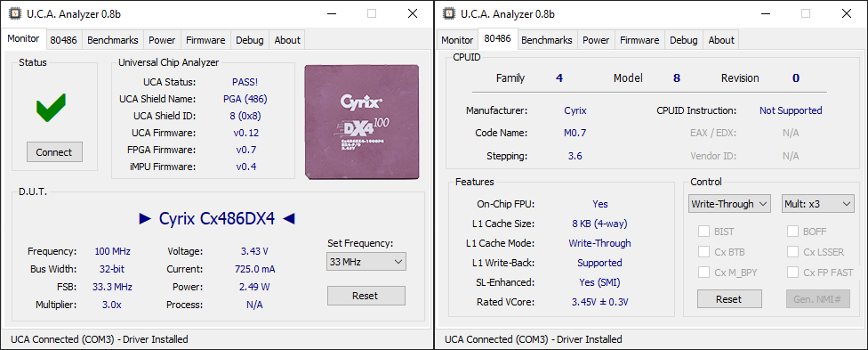The width and height of the screenshot is (868, 350).
Task: Open the Debug tab in left window
Action: tap(250, 40)
